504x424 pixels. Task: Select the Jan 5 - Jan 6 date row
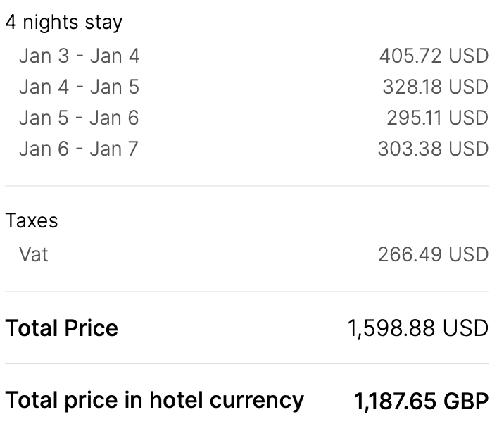coord(80,118)
